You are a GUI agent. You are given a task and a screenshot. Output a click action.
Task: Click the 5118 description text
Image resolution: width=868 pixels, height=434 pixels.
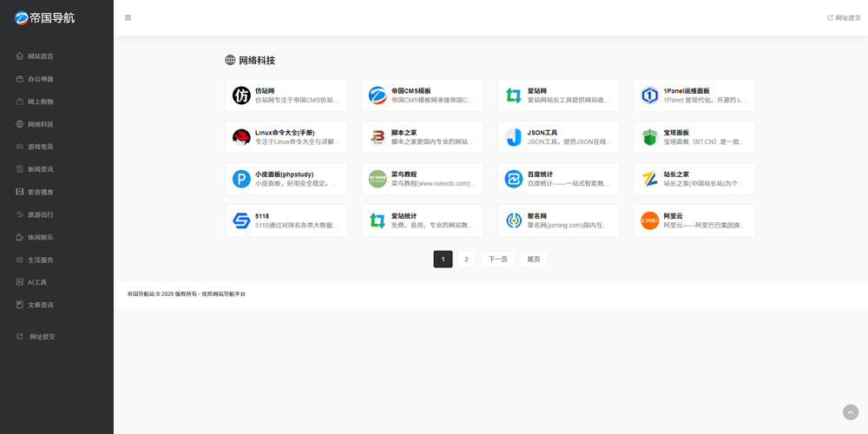point(297,226)
